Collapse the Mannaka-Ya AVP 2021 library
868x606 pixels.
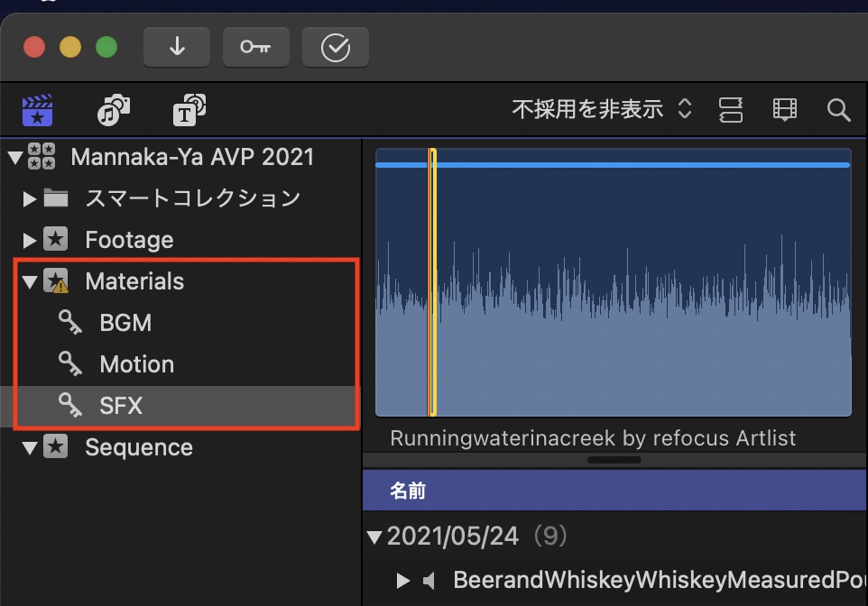click(x=14, y=157)
